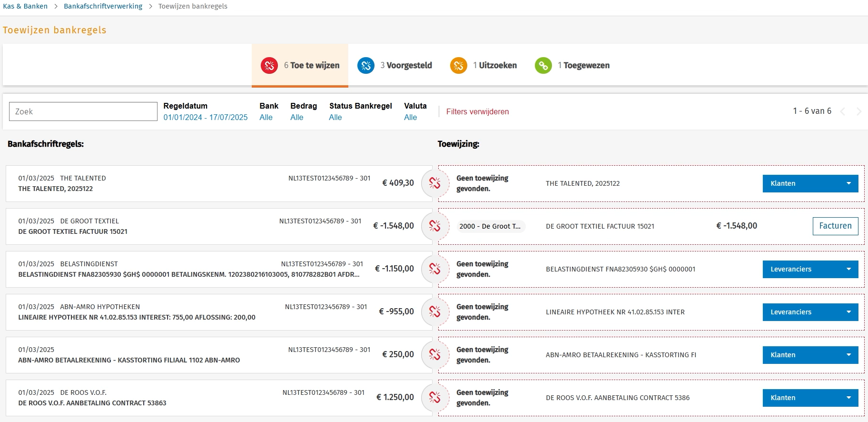Click the blue Voorgesteld status icon

coord(365,66)
